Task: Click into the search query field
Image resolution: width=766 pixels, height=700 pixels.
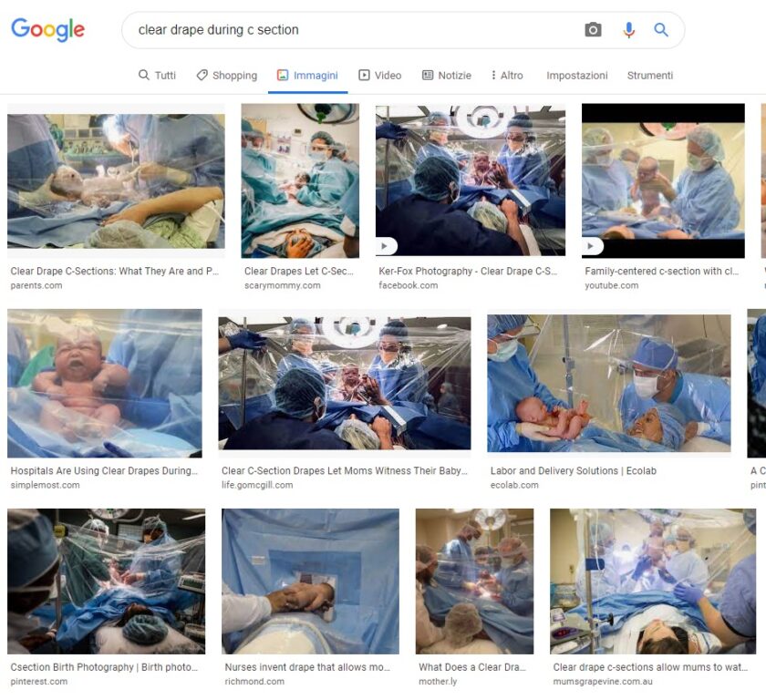Action: coord(352,30)
